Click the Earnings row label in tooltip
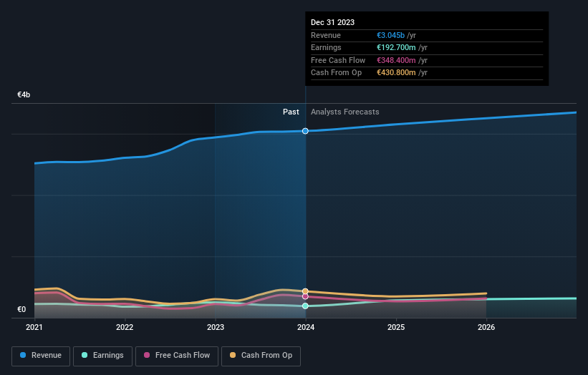The width and height of the screenshot is (588, 375). 327,47
